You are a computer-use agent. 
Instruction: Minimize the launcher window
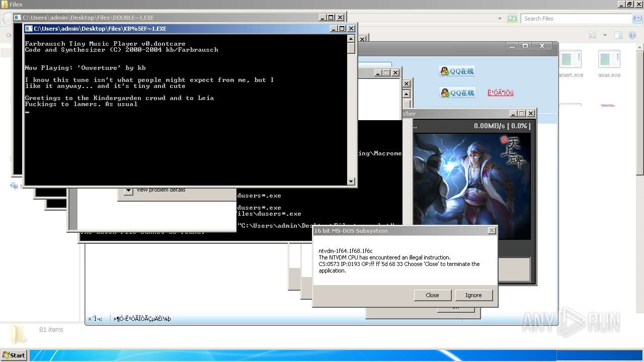(x=513, y=114)
